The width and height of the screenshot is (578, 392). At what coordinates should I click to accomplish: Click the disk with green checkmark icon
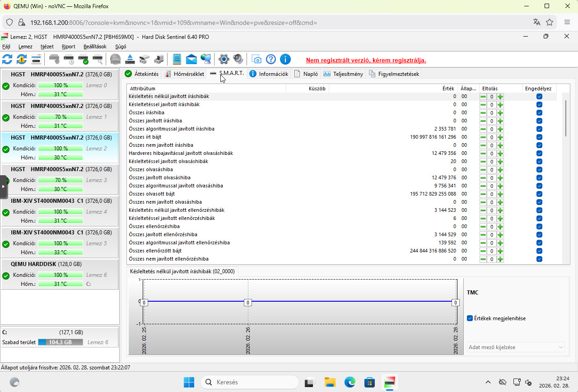tap(83, 59)
